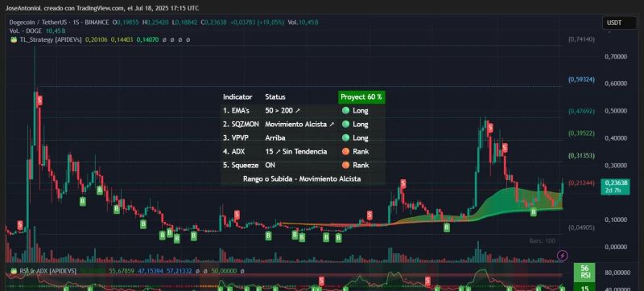
Task: Click the rightmost B buy marker on chart
Action: pos(534,212)
